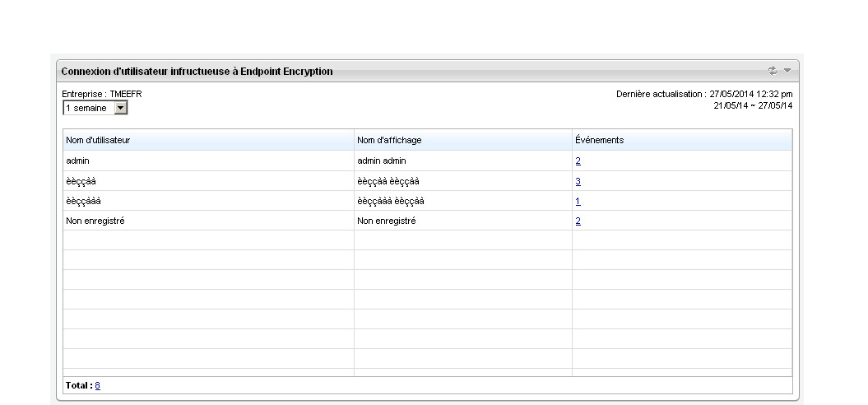Sort by the "Nom d'affichage" column header
The image size is (868, 405).
[389, 140]
